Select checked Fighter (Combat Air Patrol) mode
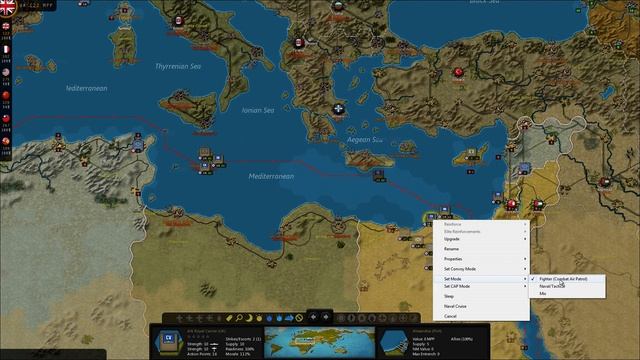This screenshot has height=360, width=640. [x=567, y=279]
